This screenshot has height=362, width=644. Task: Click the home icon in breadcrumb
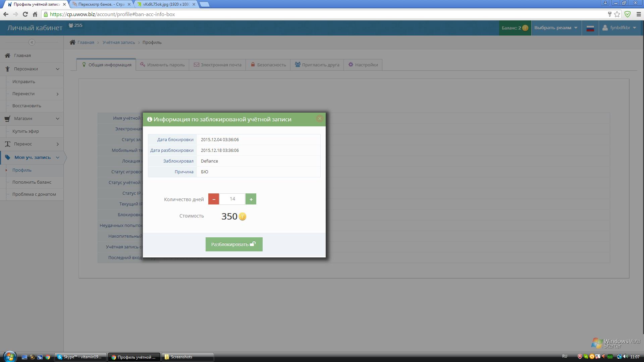click(72, 42)
